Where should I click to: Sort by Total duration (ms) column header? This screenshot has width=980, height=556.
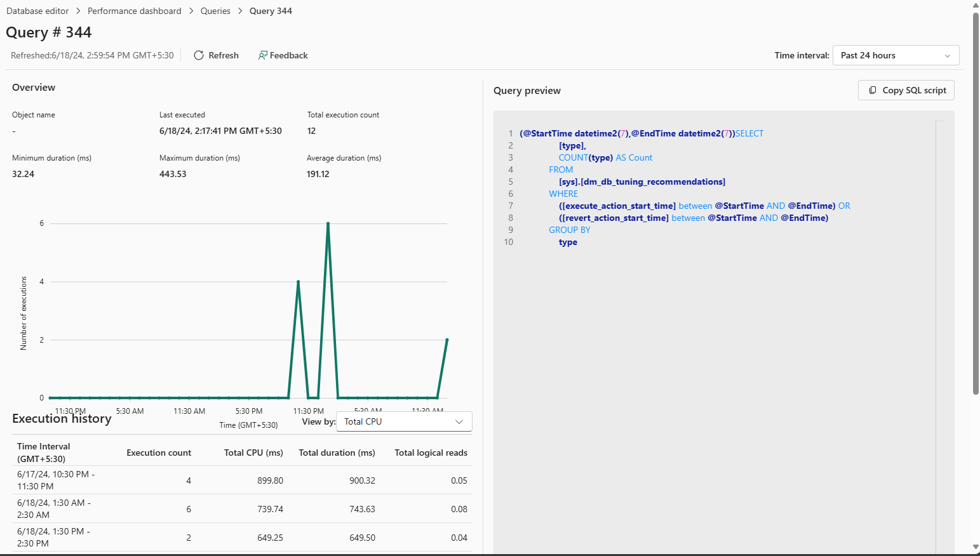pos(337,453)
